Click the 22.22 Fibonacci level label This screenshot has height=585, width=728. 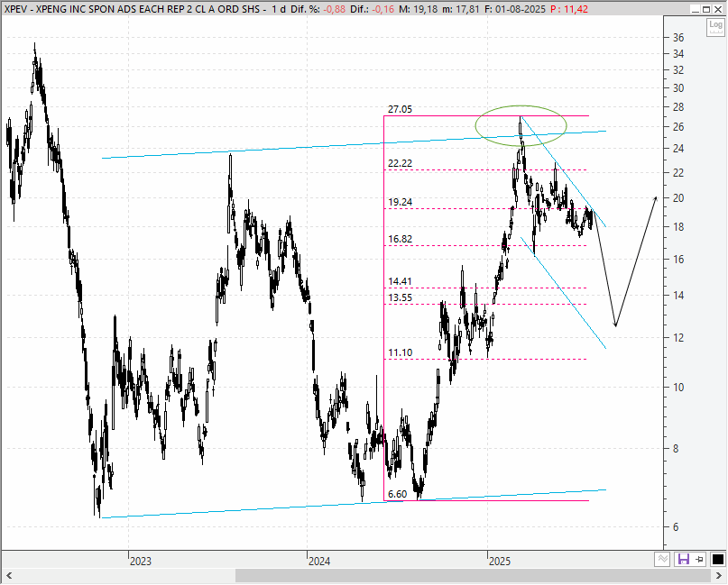pyautogui.click(x=400, y=163)
